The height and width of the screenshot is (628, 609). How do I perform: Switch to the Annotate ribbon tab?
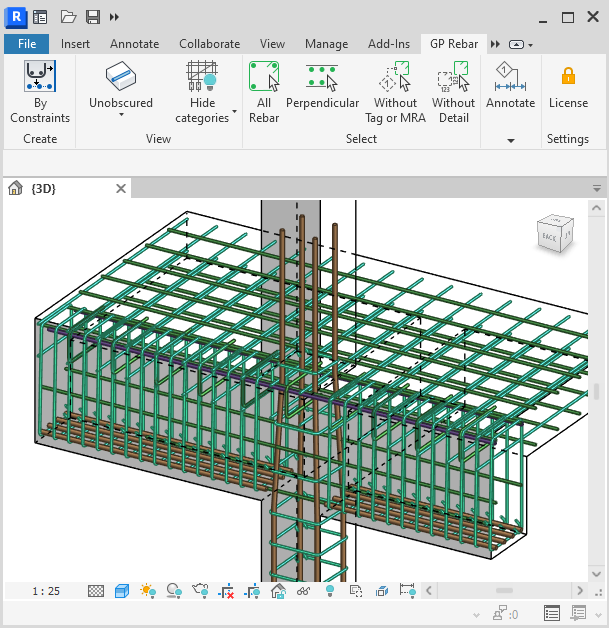(x=135, y=44)
